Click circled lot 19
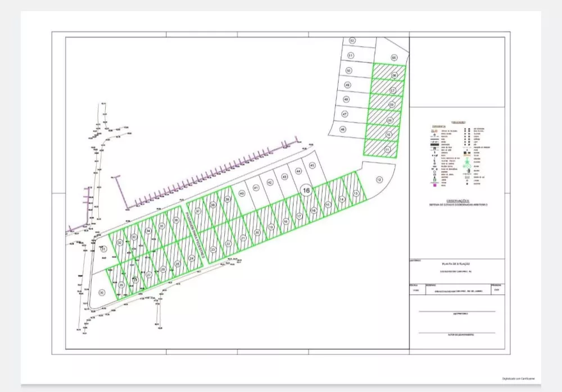Viewport: 562px width, 392px height. tap(271, 227)
